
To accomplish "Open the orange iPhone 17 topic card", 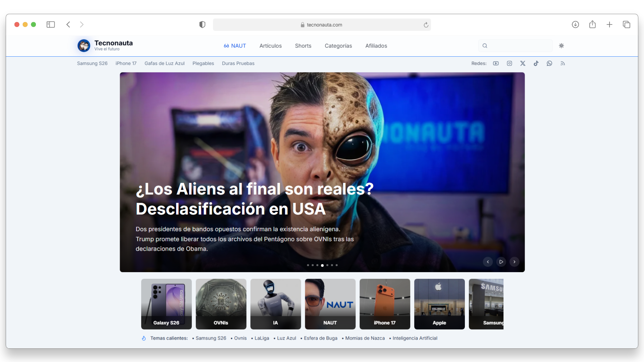I will pos(385,304).
